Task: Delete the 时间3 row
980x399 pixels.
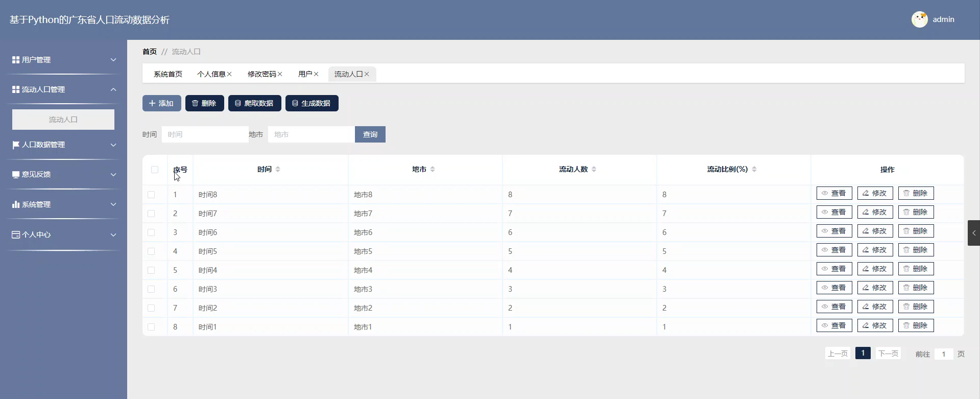Action: [916, 288]
